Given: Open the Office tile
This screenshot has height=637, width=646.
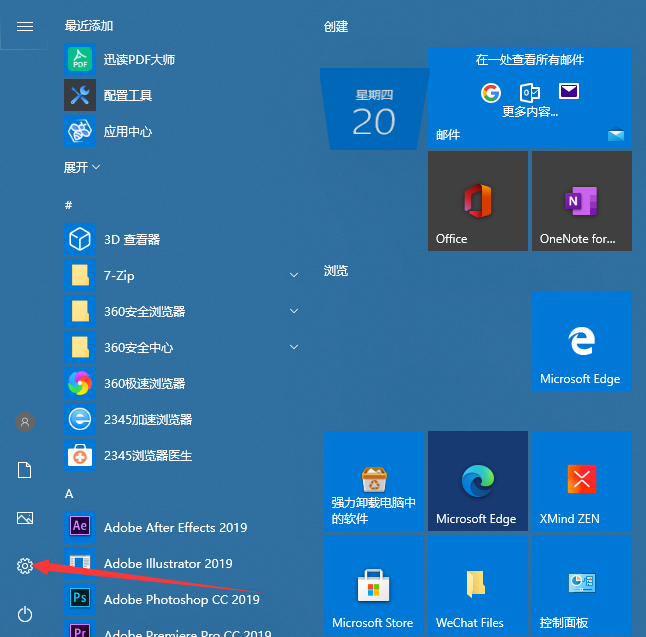Looking at the screenshot, I should click(477, 201).
